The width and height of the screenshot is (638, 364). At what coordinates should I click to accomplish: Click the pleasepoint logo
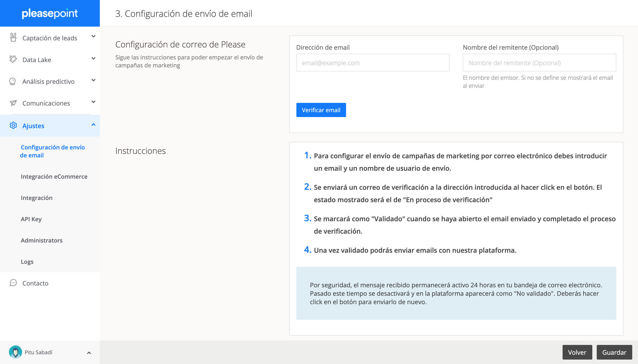point(50,13)
